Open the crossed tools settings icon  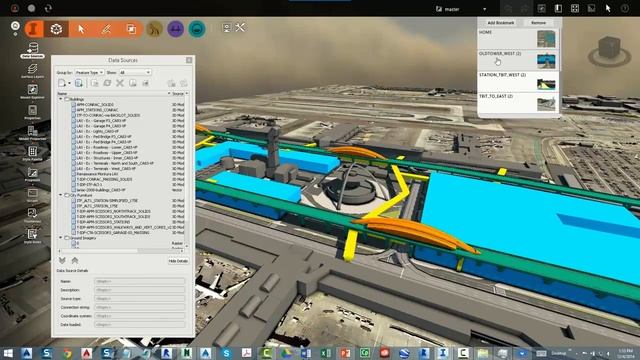point(240,27)
